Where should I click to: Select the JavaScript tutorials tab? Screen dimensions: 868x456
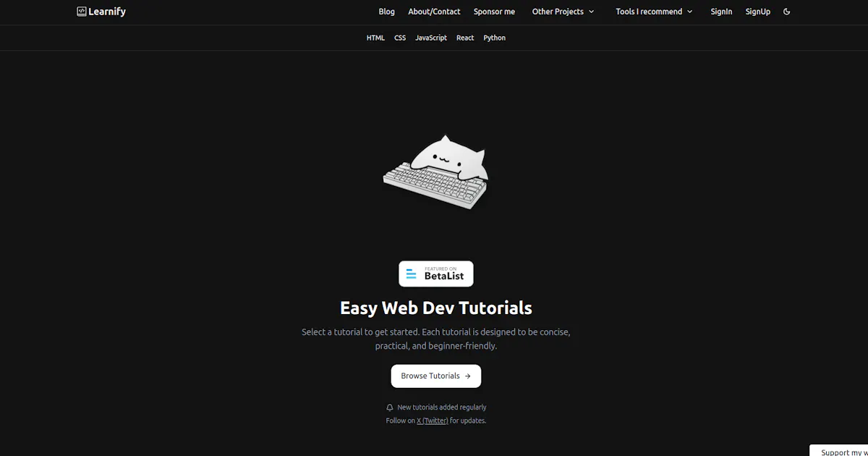[x=431, y=38]
